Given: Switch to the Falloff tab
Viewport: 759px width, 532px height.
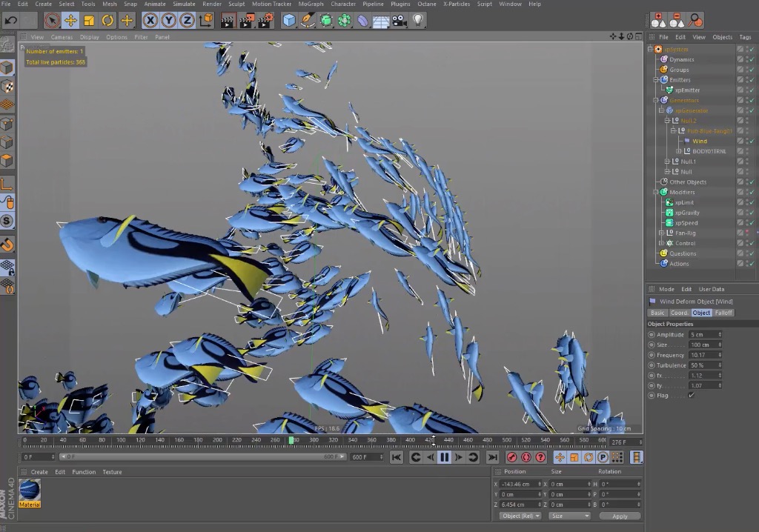Looking at the screenshot, I should 724,313.
